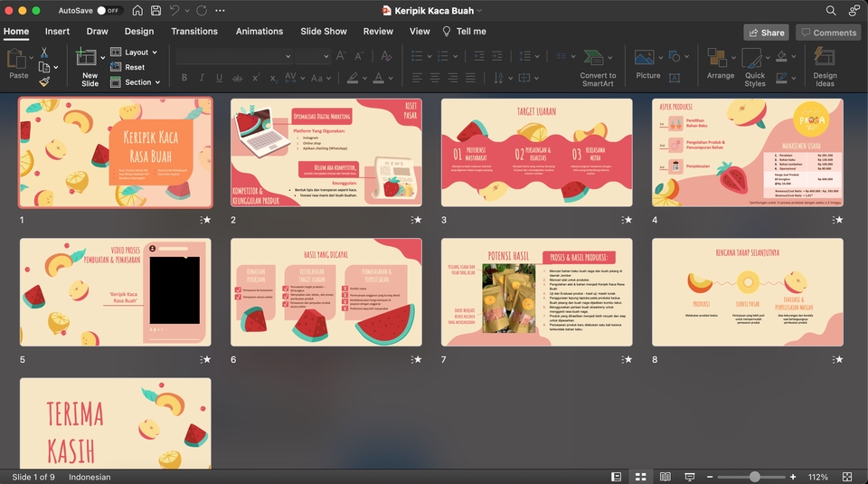Screen dimensions: 868x484
Task: Open the font size combo box
Action: [313, 56]
